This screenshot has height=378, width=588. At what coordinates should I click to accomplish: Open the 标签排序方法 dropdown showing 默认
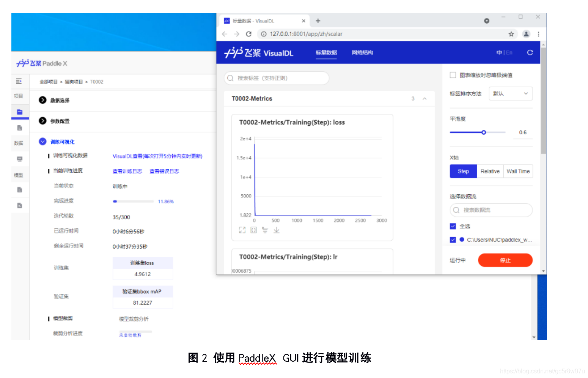pos(510,93)
